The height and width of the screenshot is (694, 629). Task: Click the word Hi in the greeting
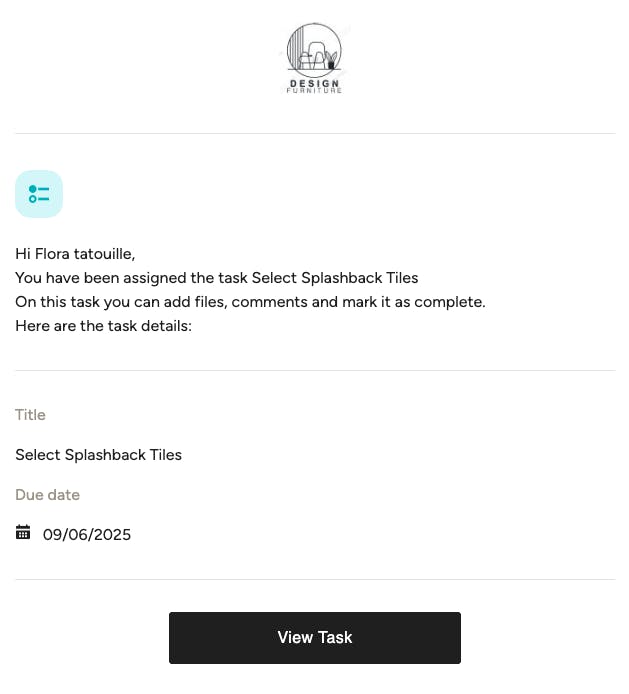(x=22, y=254)
